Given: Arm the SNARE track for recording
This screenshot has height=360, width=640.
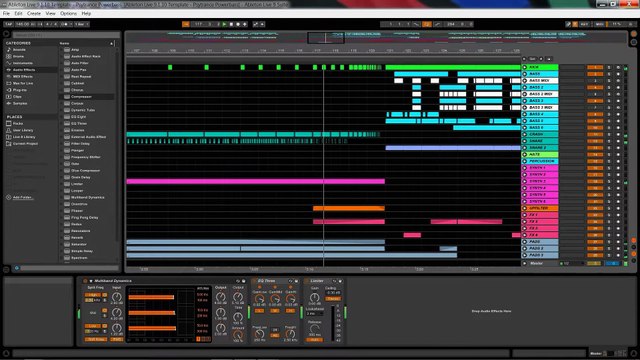Looking at the screenshot, I should (x=618, y=141).
